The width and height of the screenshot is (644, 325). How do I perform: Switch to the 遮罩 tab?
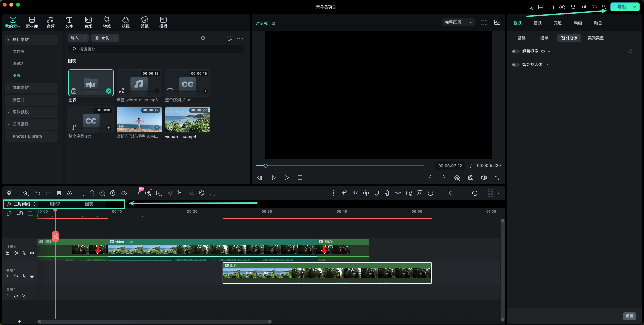click(x=544, y=38)
